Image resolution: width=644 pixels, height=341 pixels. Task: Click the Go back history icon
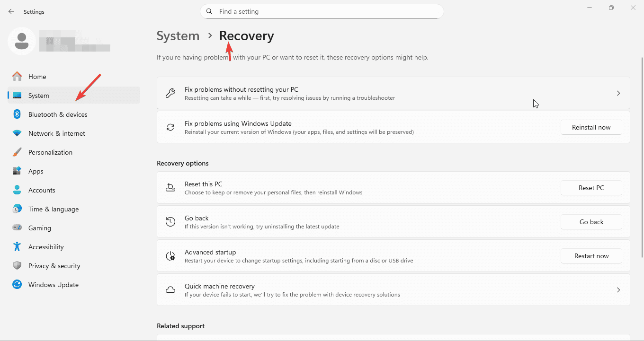[170, 222]
